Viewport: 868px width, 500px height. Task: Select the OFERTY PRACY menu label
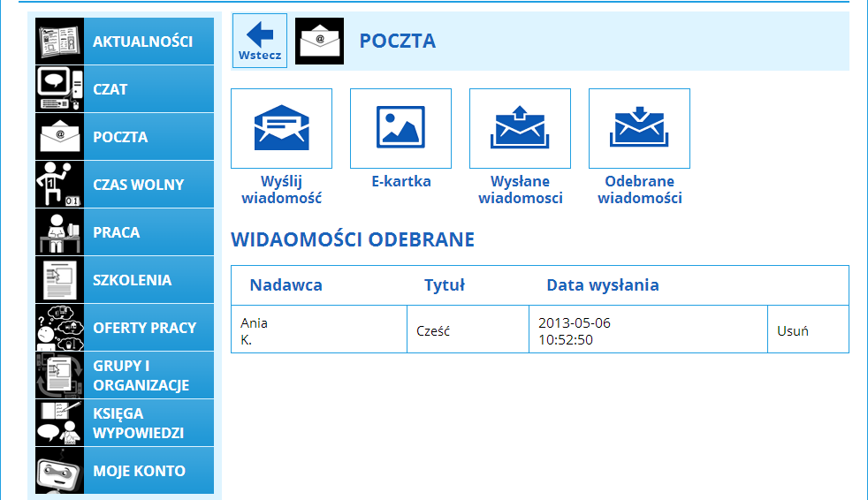pyautogui.click(x=144, y=328)
